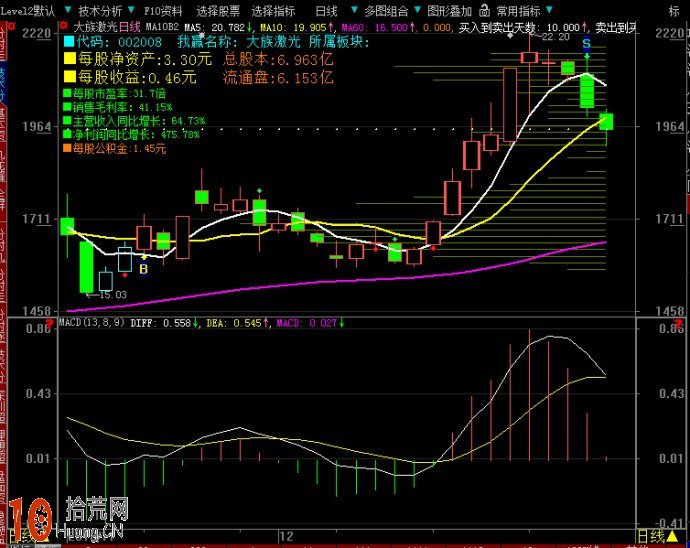Toggle the checkbox next to 图形叠加
690x548 pixels.
coord(417,10)
